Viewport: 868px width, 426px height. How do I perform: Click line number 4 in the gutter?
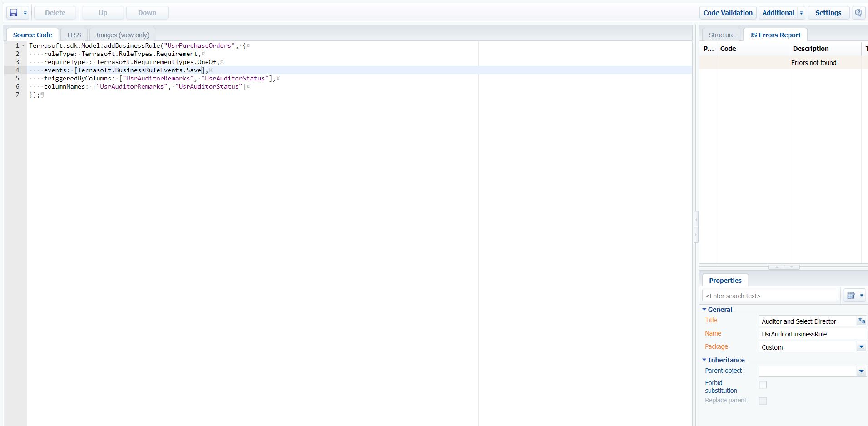click(x=18, y=70)
